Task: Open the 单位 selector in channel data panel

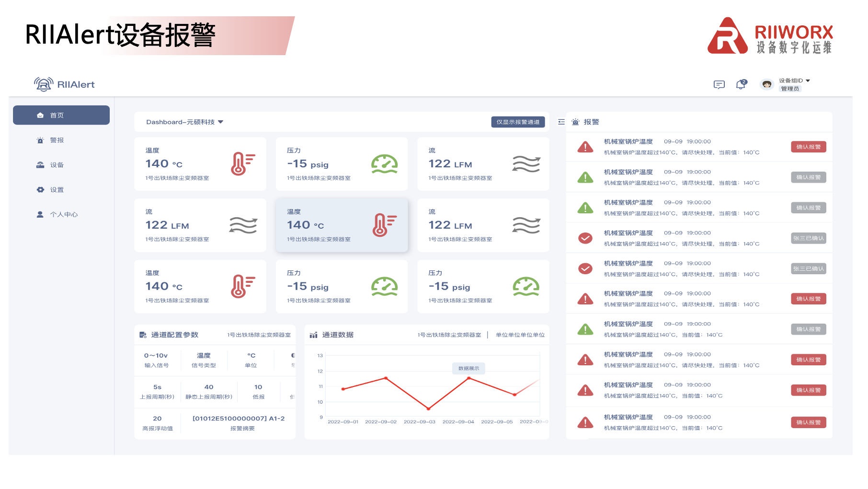Action: 520,335
